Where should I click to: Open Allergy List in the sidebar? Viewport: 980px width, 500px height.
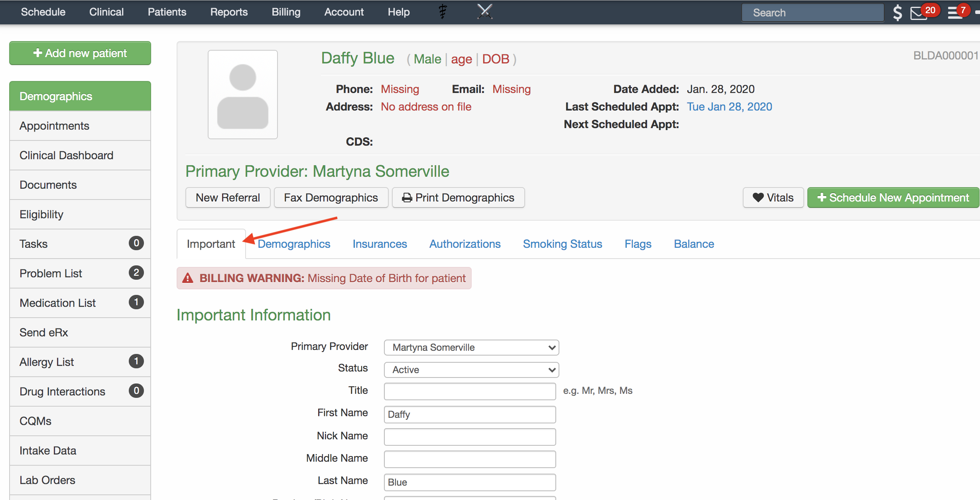[x=80, y=362]
